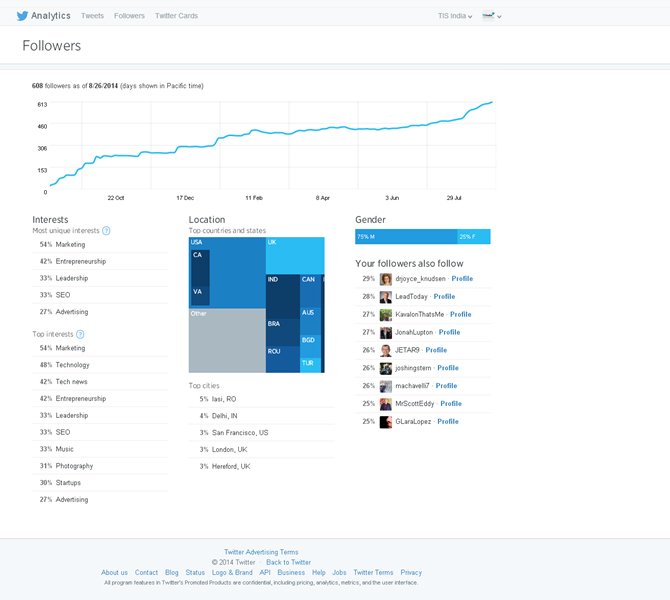Image resolution: width=670 pixels, height=600 pixels.
Task: Expand the TIS India account dropdown
Action: point(455,16)
